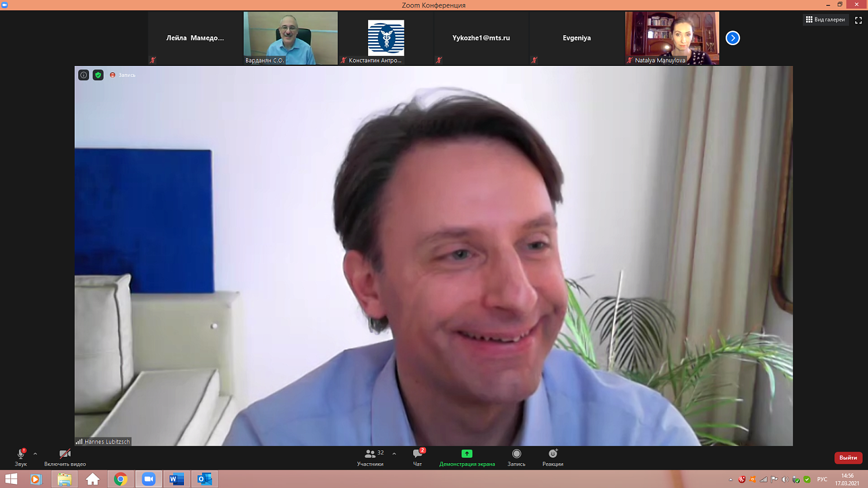Click muted mic icon on Лейла tile

(153, 60)
